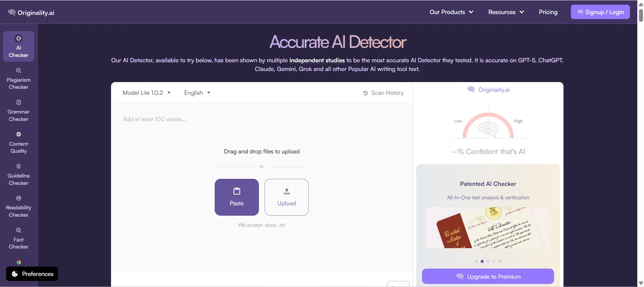Image resolution: width=644 pixels, height=287 pixels.
Task: Open the cookie Preferences button
Action: pyautogui.click(x=32, y=274)
